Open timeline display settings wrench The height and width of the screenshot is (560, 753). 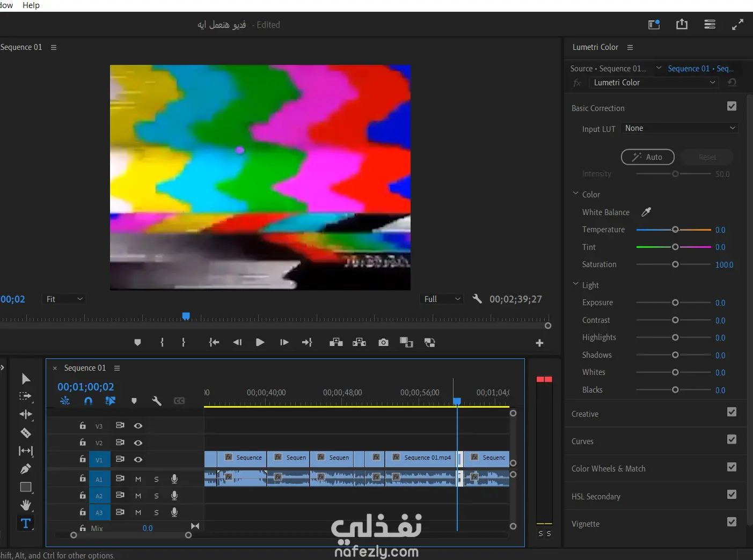[x=157, y=401]
